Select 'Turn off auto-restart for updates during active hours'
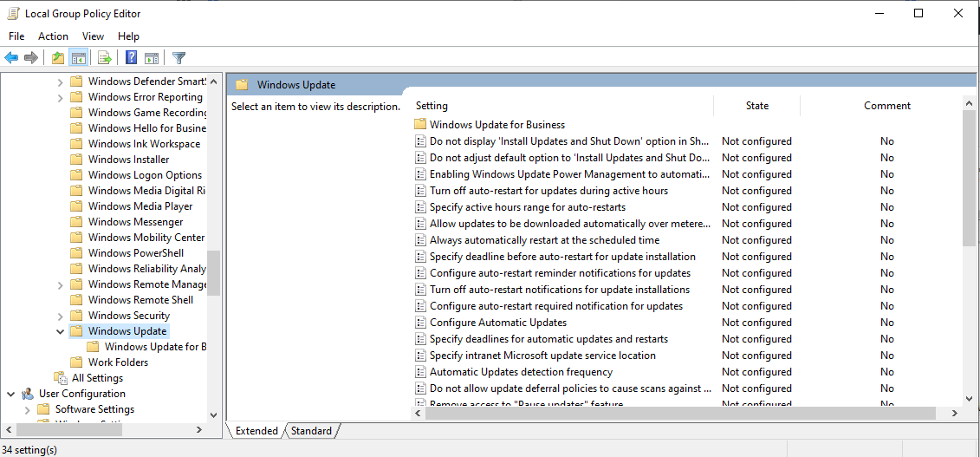The width and height of the screenshot is (980, 457). [x=548, y=191]
